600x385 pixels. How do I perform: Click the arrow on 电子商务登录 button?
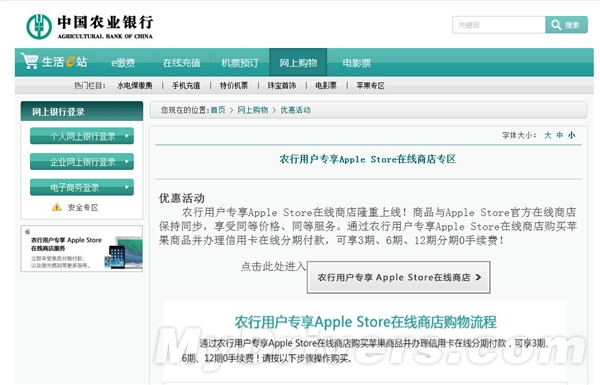127,187
